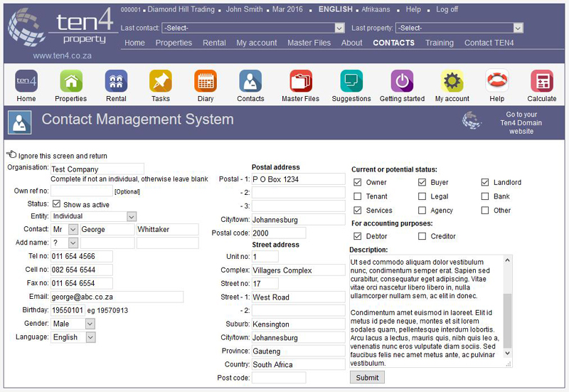The width and height of the screenshot is (569, 392).
Task: Open the My account menu item in the navigation bar
Action: [x=257, y=43]
